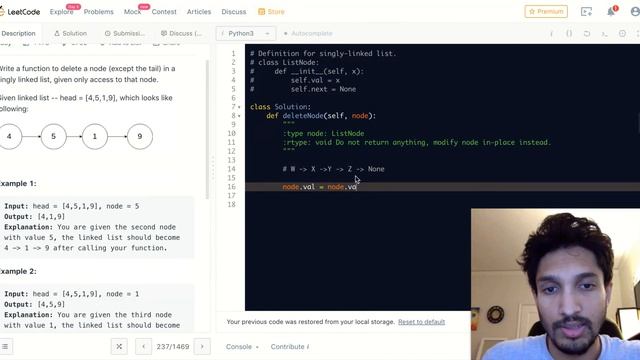
Task: Open the Store link
Action: pos(271,12)
